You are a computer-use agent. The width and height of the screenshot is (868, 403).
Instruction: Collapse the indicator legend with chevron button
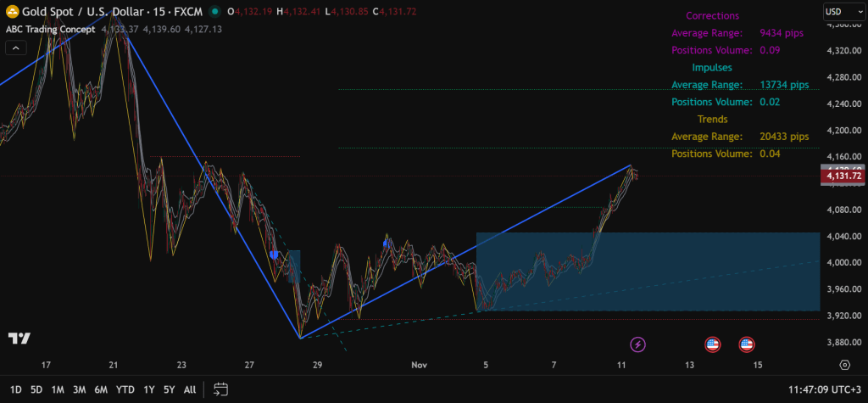click(14, 48)
